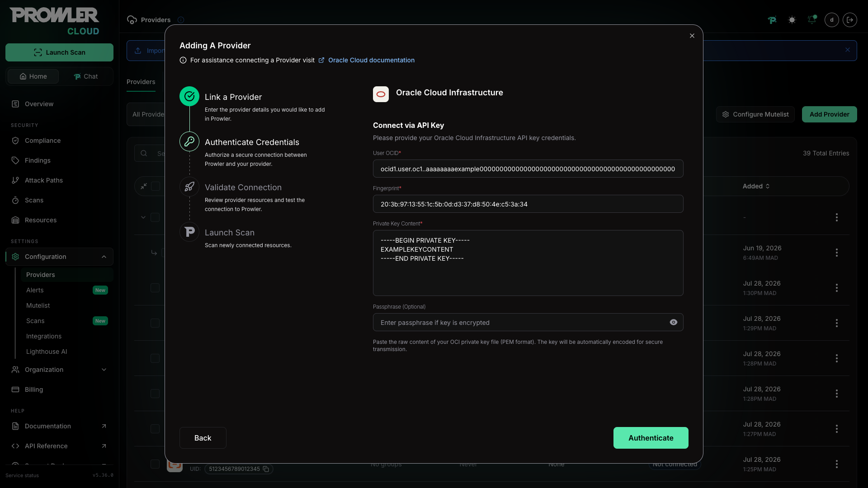Tick checkbox for the 1:25PM MAD row
This screenshot has height=488, width=868.
[x=155, y=464]
